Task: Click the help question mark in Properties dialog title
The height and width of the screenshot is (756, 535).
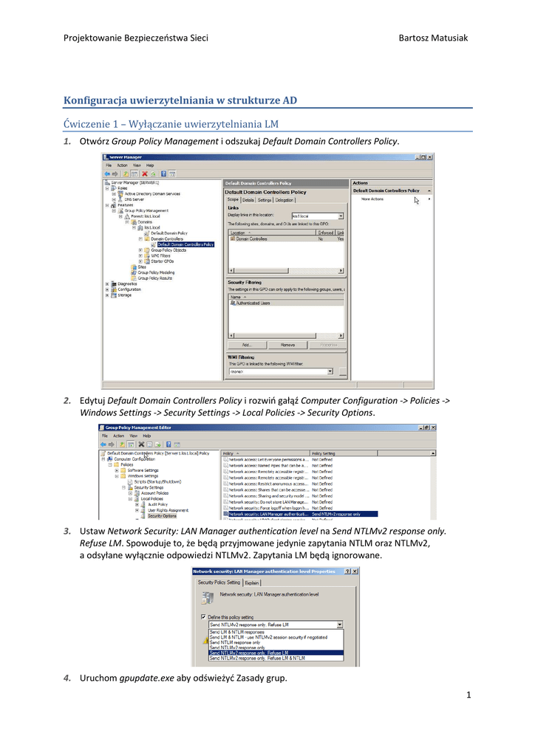Action: tap(348, 571)
